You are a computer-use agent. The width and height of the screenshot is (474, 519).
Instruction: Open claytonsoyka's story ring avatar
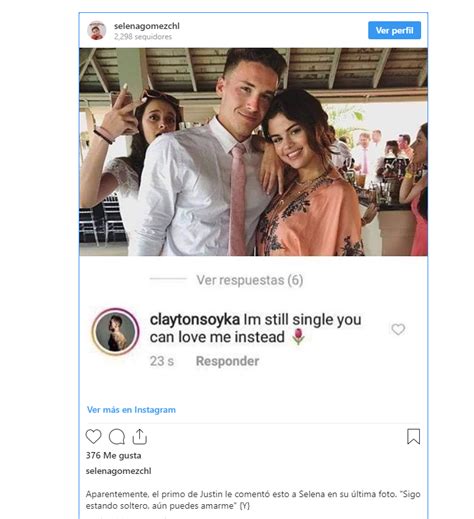coord(116,331)
